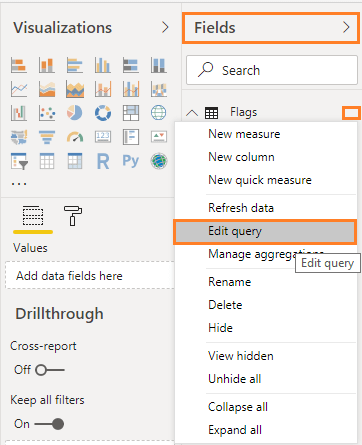Screen dimensions: 362x445
Task: Click the Fields pane title
Action: pos(215,28)
